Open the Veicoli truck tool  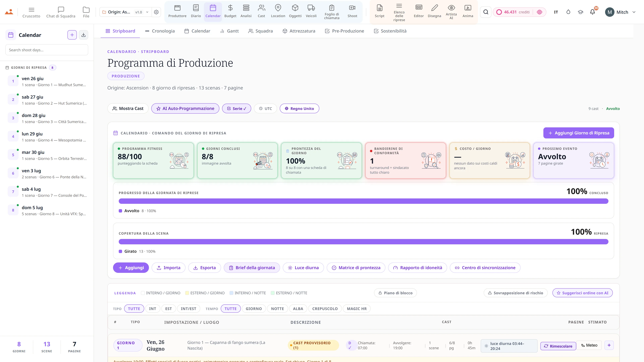311,12
